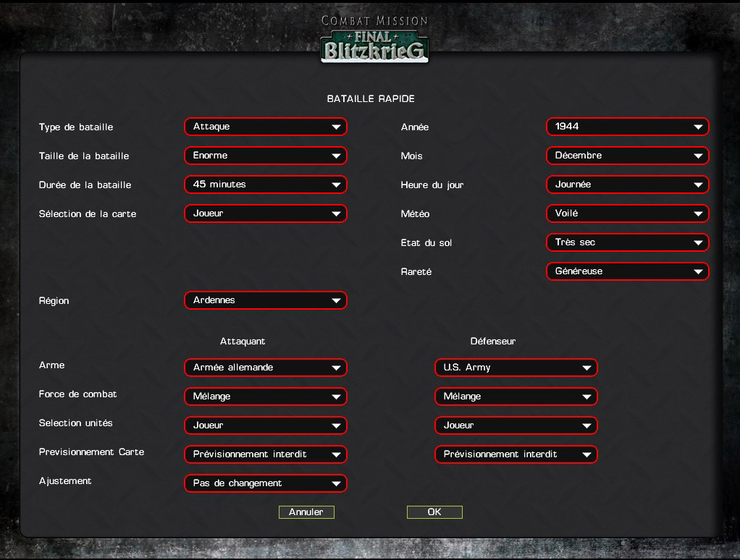
Task: Open attacker Selection unités Joueur dropdown
Action: pyautogui.click(x=266, y=425)
